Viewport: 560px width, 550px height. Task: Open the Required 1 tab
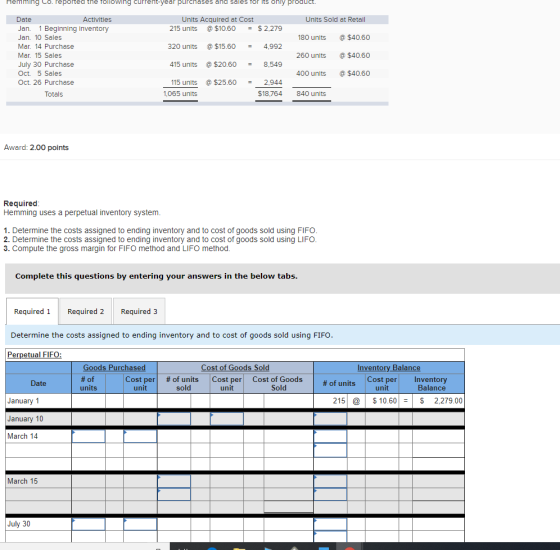(32, 311)
